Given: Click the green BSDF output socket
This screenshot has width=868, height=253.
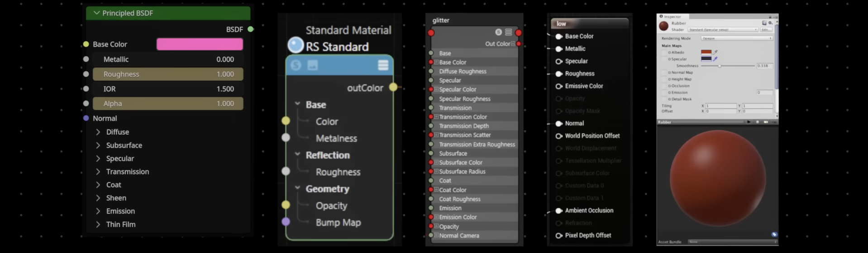Looking at the screenshot, I should (x=251, y=29).
